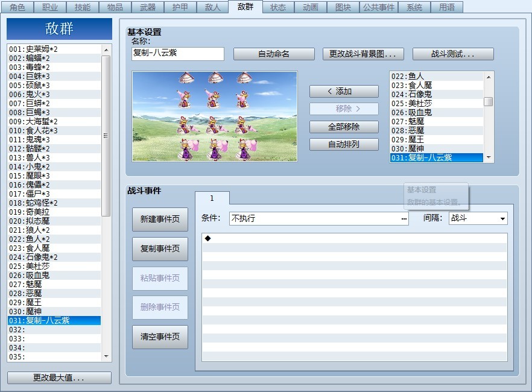532x392 pixels.
Task: Select troop 024:石像鬼*2
Action: tap(54, 257)
